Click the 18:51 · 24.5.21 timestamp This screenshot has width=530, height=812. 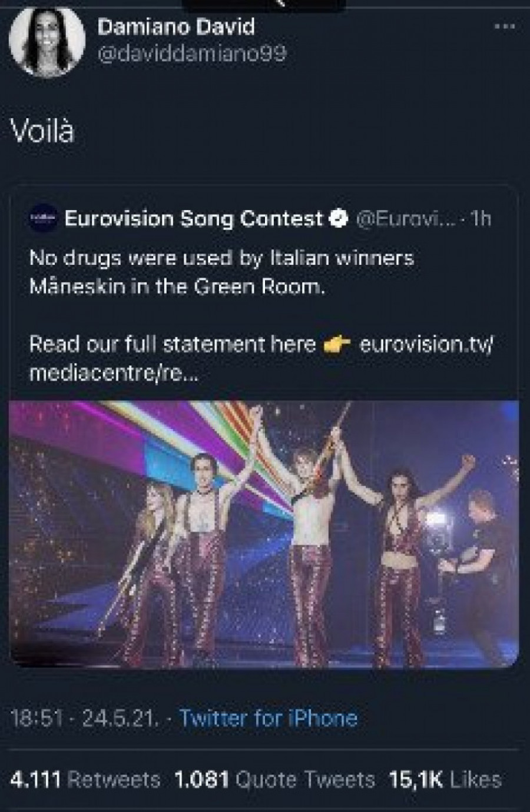[x=84, y=718]
